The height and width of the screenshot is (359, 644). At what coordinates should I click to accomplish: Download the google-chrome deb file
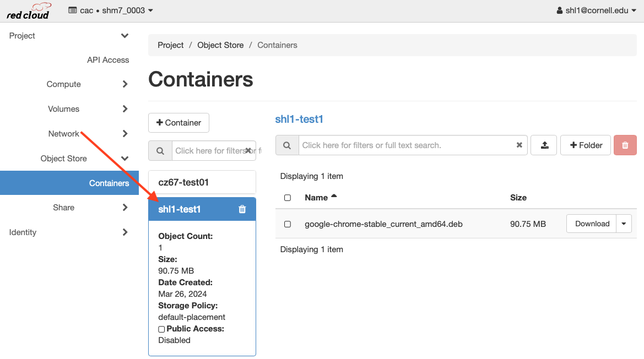[x=592, y=224]
